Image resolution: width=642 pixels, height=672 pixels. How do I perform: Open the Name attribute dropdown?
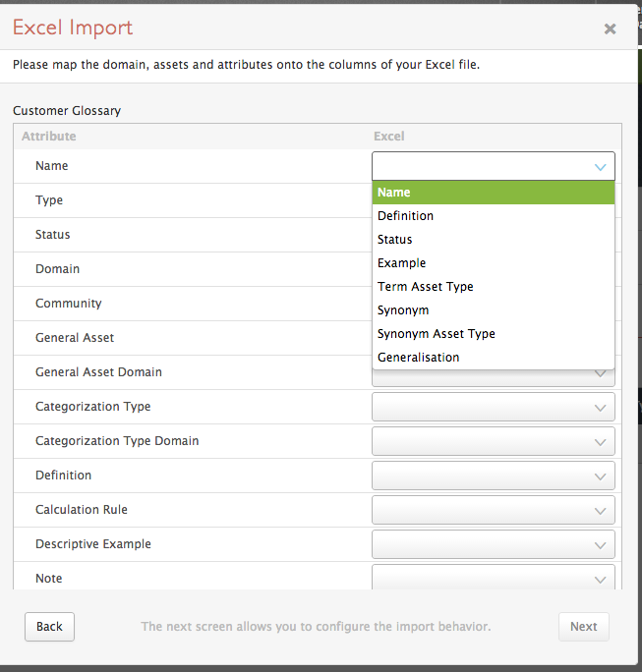tap(494, 166)
